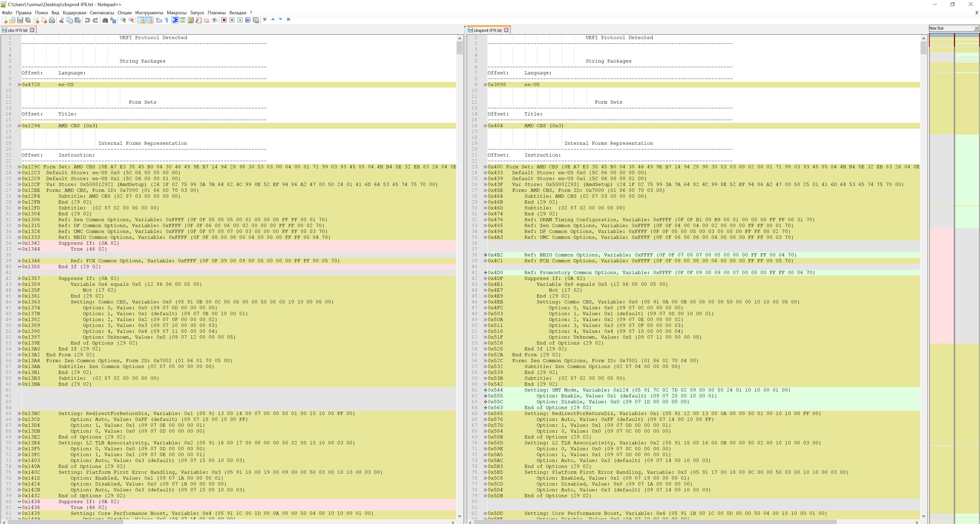Click the Print toolbar icon
This screenshot has height=524, width=980.
52,20
